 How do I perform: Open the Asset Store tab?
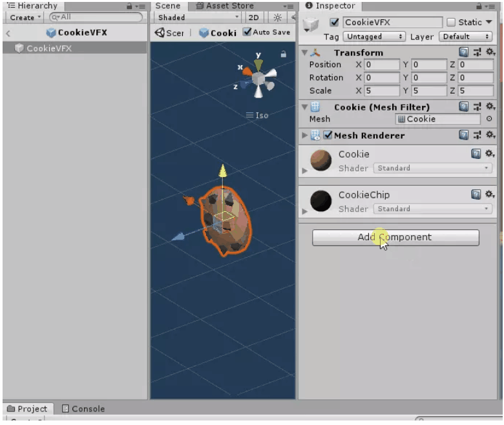click(226, 6)
